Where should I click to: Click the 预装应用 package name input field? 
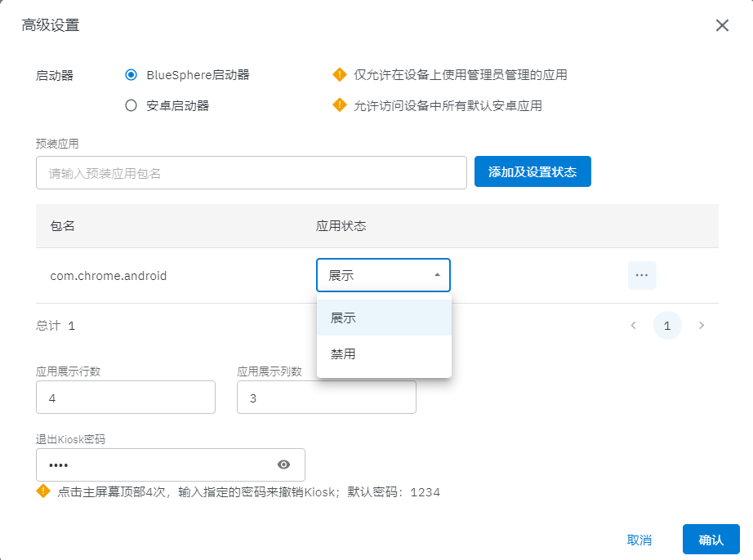coord(252,173)
